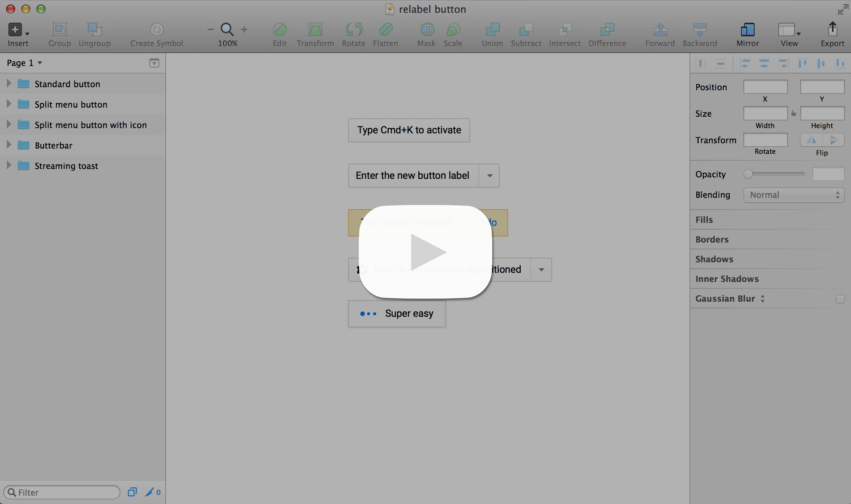The height and width of the screenshot is (504, 851).
Task: Click the Export icon
Action: 832,29
